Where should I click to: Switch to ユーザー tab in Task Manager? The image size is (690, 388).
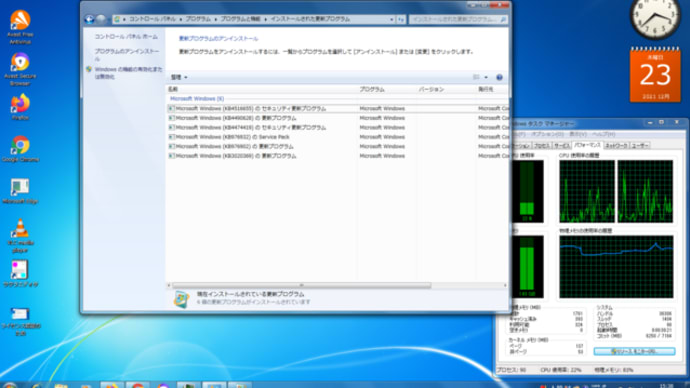click(x=640, y=146)
